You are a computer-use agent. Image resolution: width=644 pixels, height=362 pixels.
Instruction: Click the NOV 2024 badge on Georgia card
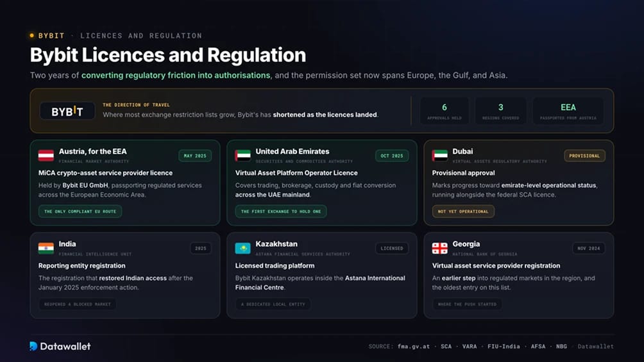(x=589, y=249)
